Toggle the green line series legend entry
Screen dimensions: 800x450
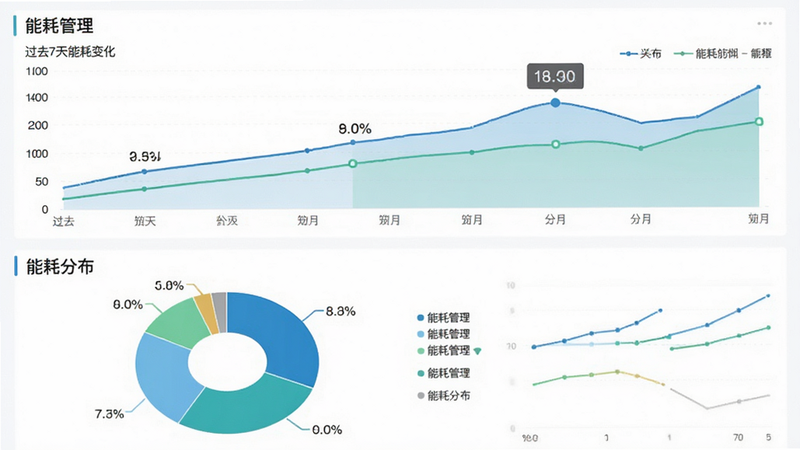coord(723,54)
